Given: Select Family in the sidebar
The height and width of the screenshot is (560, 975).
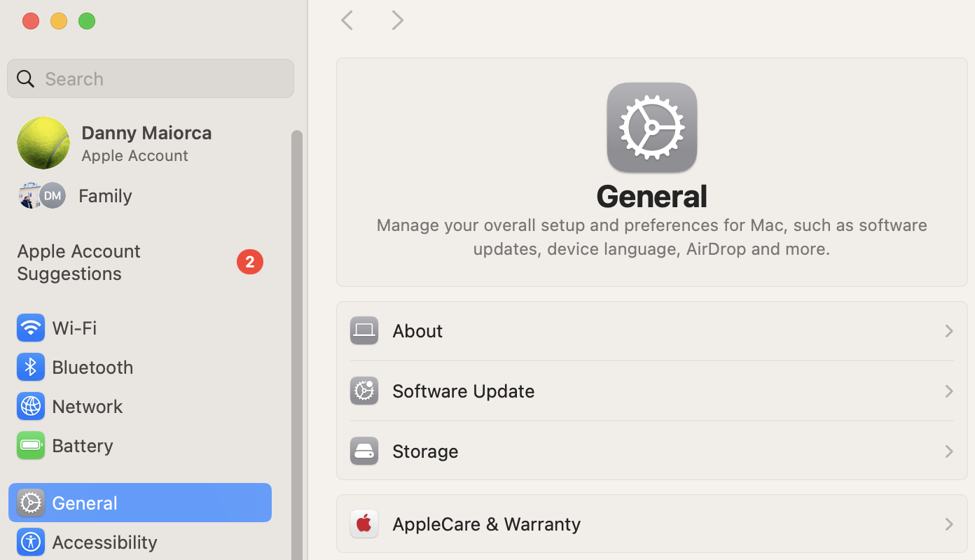Looking at the screenshot, I should [x=105, y=195].
